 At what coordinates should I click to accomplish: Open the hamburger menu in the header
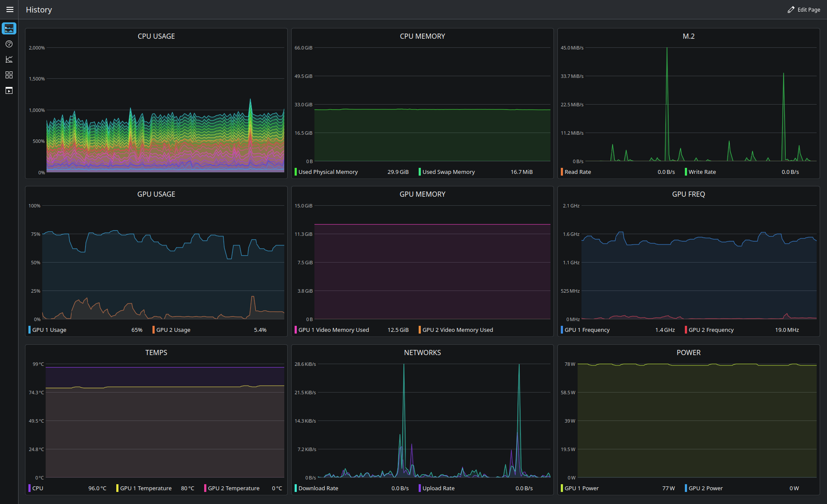9,9
